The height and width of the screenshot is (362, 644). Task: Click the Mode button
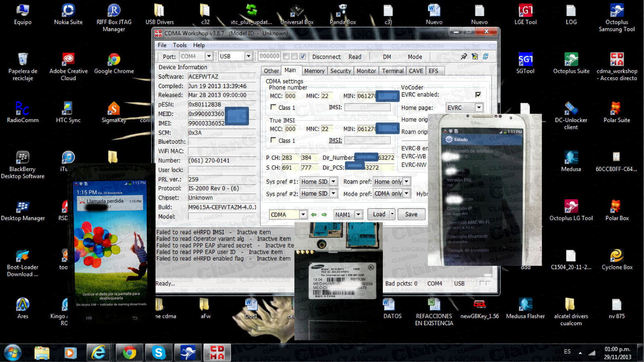tap(415, 57)
